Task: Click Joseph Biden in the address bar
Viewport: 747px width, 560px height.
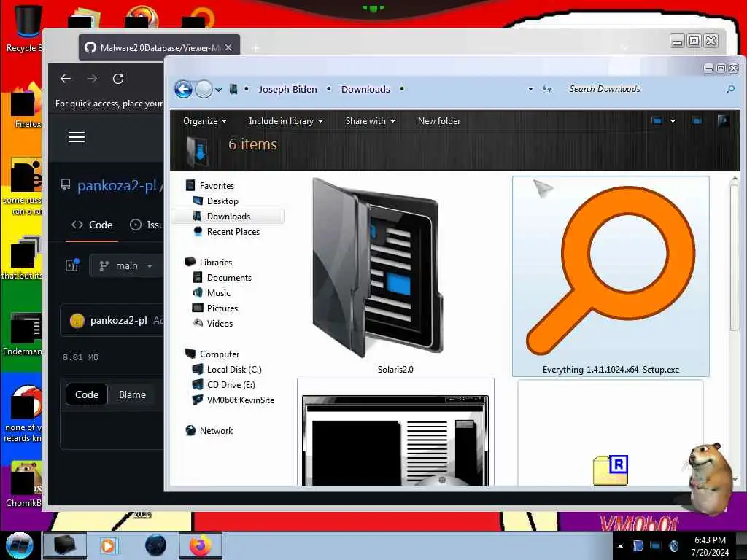Action: [287, 89]
